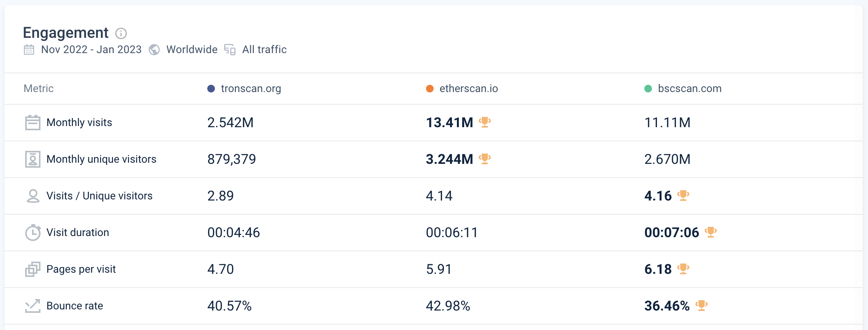Screen dimensions: 868x330
Task: Open the etherscan.io column header
Action: tap(469, 89)
